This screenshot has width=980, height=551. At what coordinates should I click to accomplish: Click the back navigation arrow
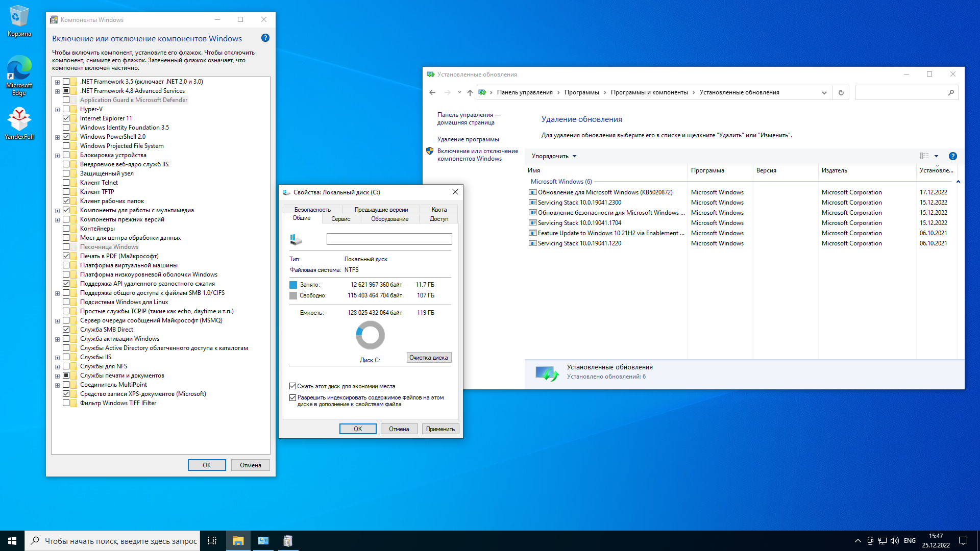[432, 92]
